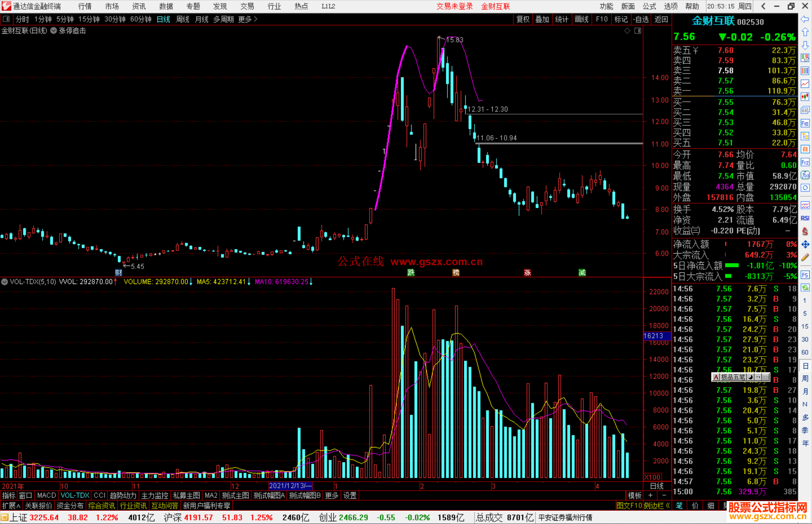Click the 财 marker below the chart
812x524 pixels.
(118, 272)
